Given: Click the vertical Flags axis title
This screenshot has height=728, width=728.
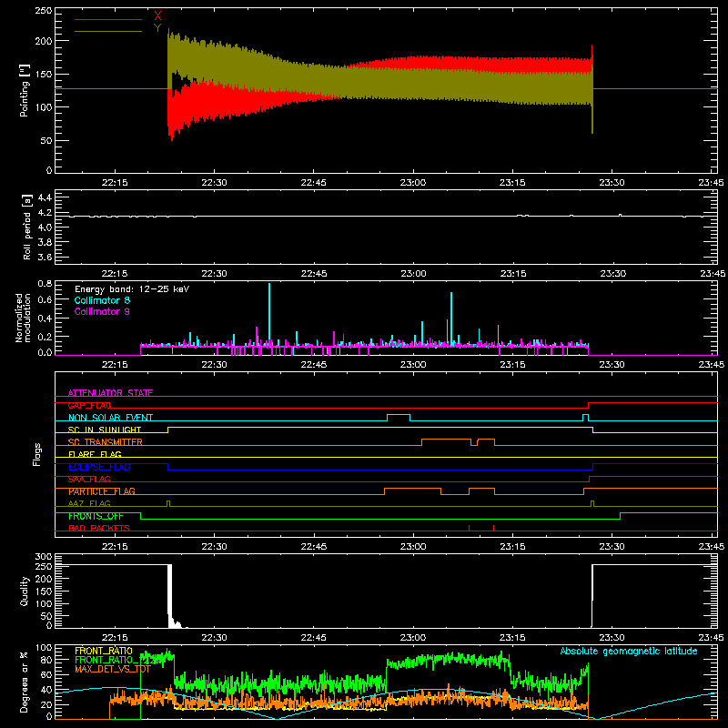Looking at the screenshot, I should [x=37, y=454].
